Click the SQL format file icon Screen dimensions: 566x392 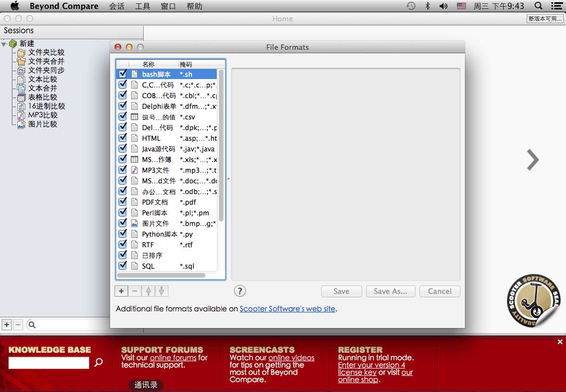click(x=134, y=266)
